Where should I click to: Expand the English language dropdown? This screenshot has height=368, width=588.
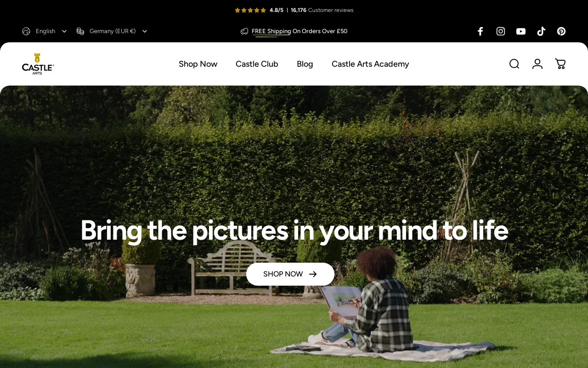pyautogui.click(x=45, y=31)
